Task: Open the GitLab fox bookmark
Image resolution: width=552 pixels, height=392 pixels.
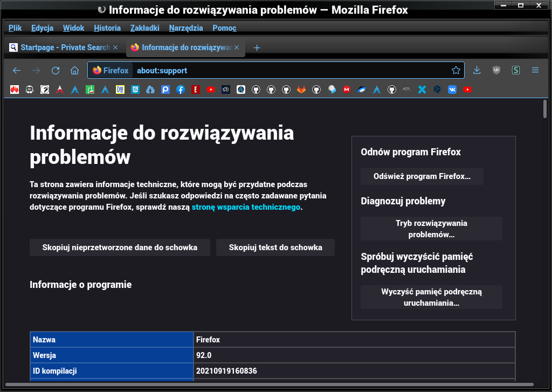Action: pos(301,90)
